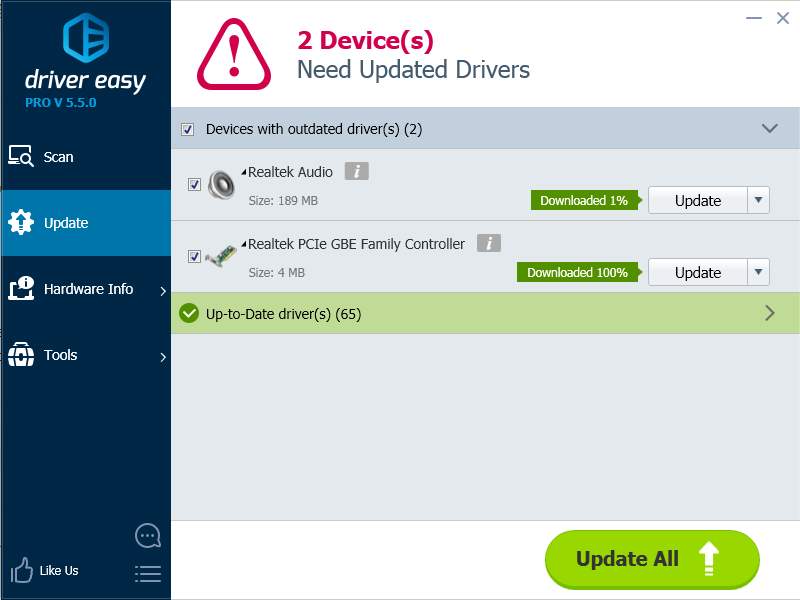Click the Size: 4 MB text
800x600 pixels.
[277, 272]
